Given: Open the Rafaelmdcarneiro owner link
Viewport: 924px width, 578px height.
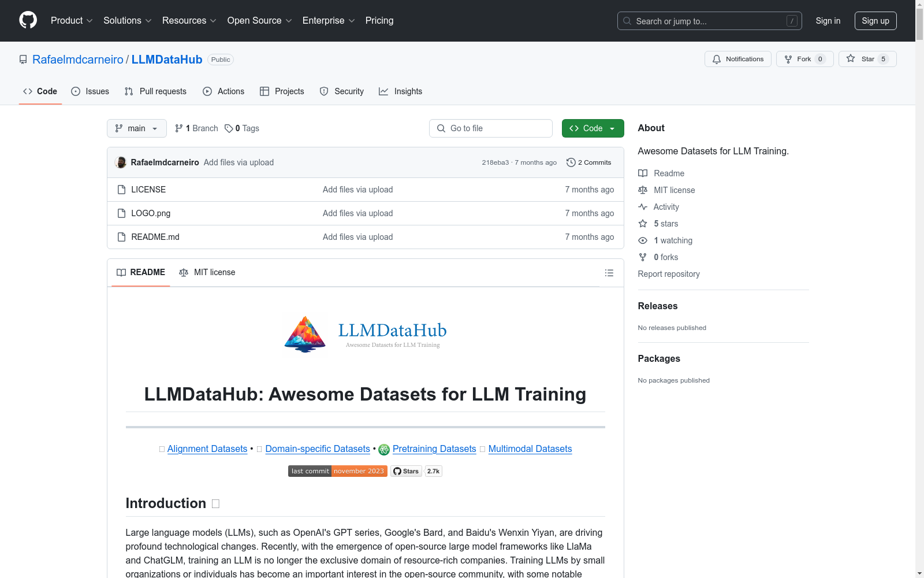Looking at the screenshot, I should (78, 60).
